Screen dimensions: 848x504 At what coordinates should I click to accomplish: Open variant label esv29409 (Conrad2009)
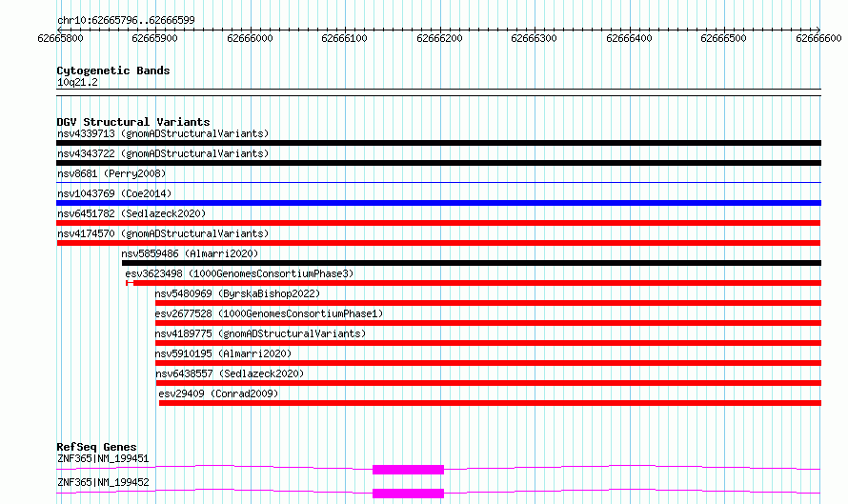pyautogui.click(x=218, y=393)
